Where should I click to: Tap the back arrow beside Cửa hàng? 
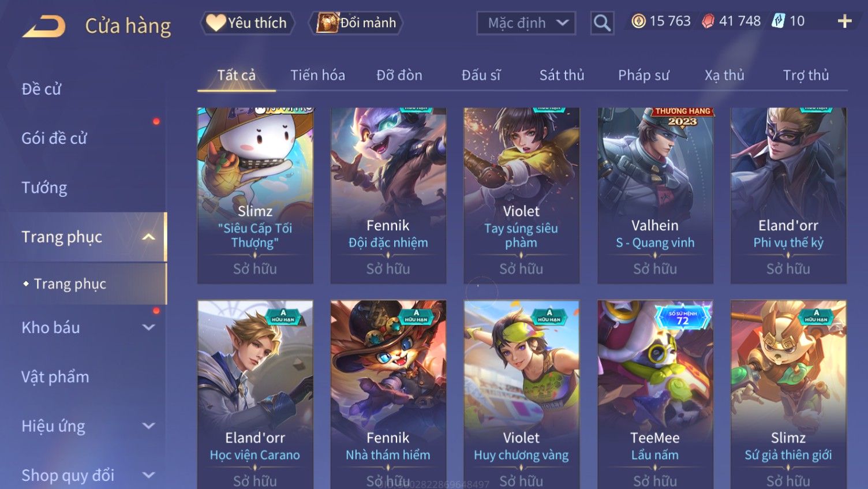[x=44, y=27]
